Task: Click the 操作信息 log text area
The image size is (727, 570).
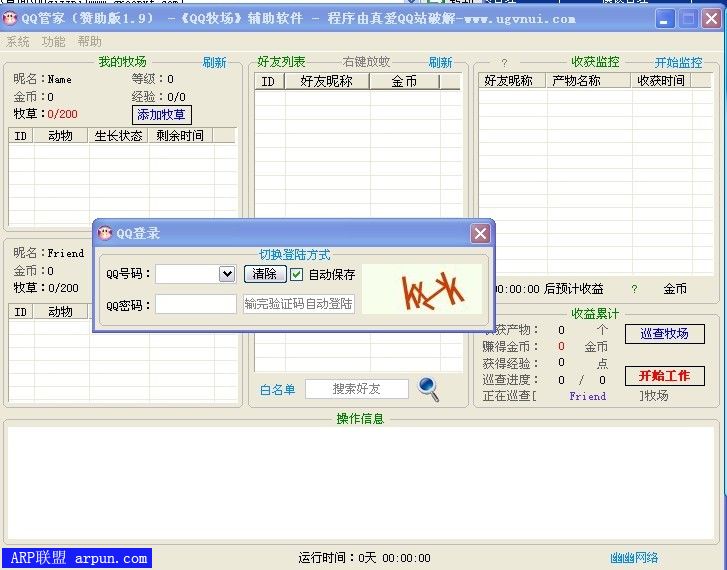Action: pyautogui.click(x=360, y=483)
